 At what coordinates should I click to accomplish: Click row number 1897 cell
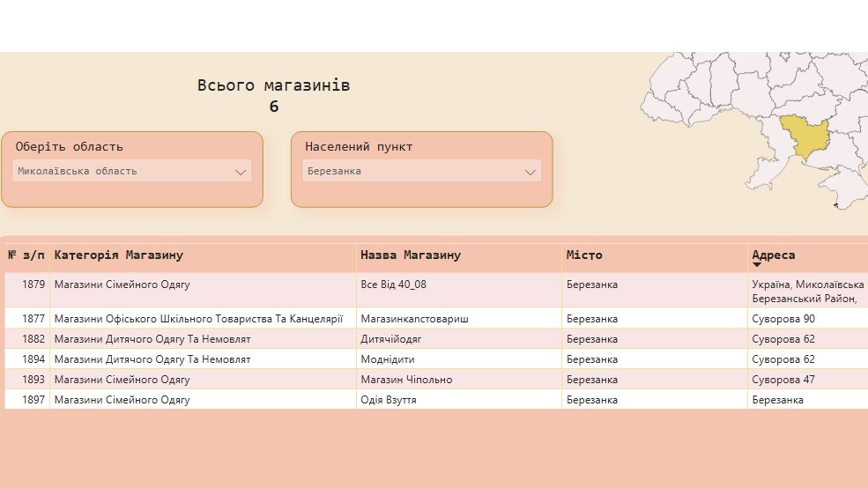[x=33, y=400]
